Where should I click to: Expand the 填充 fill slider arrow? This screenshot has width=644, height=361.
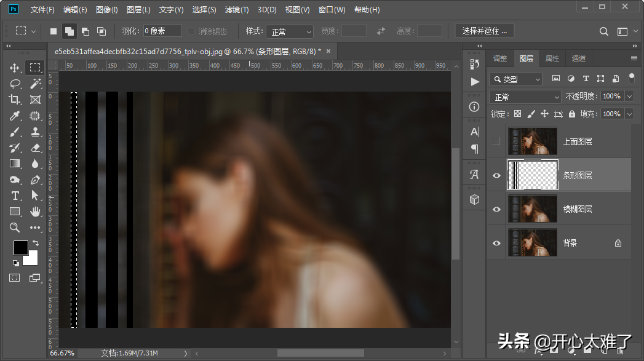(x=630, y=114)
